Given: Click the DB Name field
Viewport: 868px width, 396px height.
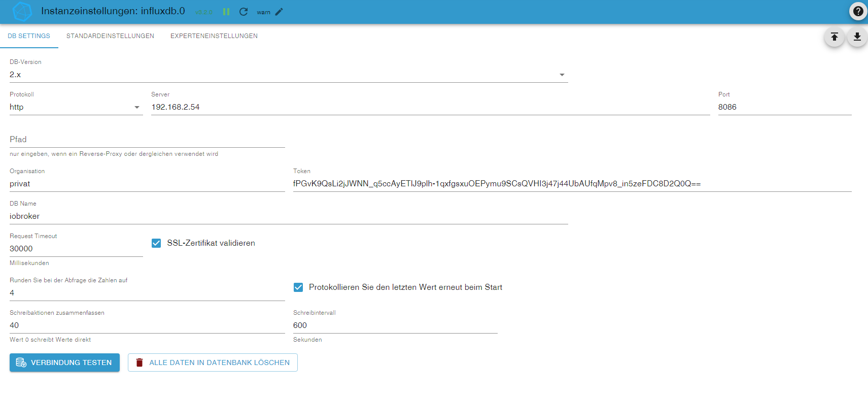Looking at the screenshot, I should pos(289,216).
